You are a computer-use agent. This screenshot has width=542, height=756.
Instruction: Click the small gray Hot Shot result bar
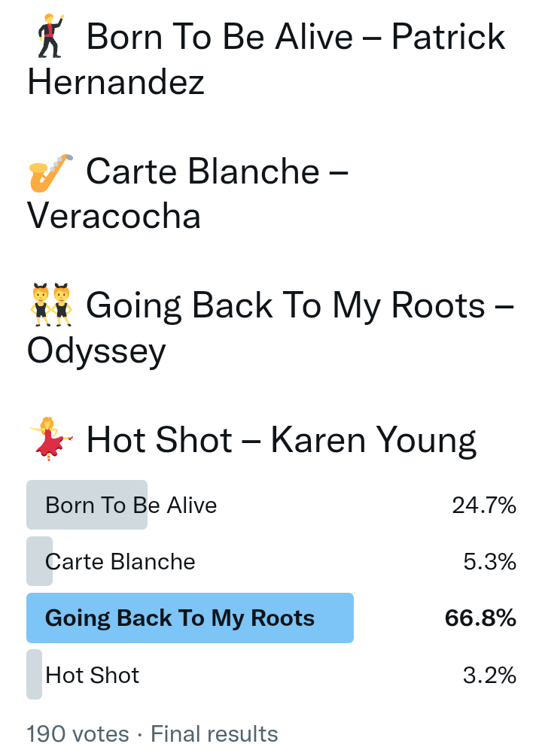[x=35, y=675]
